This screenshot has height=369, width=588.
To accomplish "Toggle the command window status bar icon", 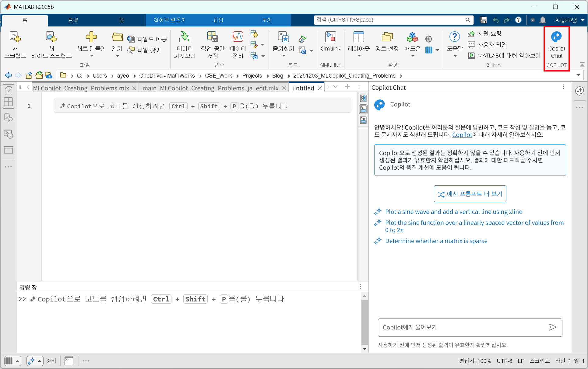I will 69,361.
